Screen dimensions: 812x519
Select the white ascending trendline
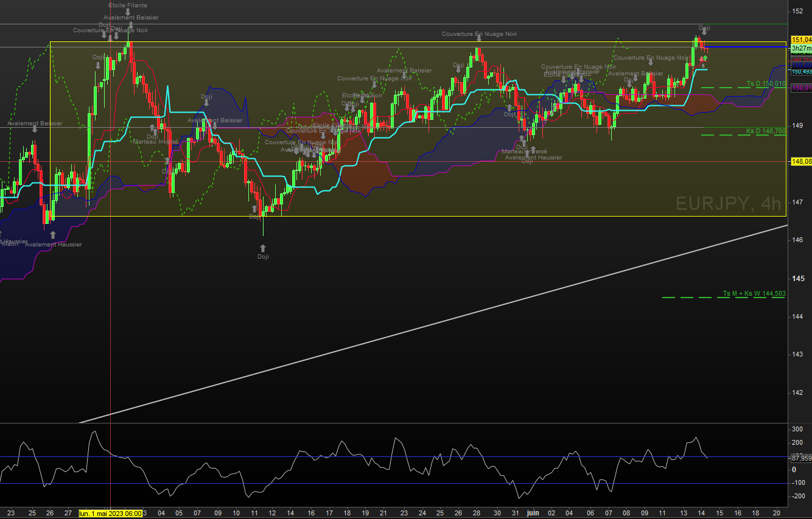click(x=426, y=327)
